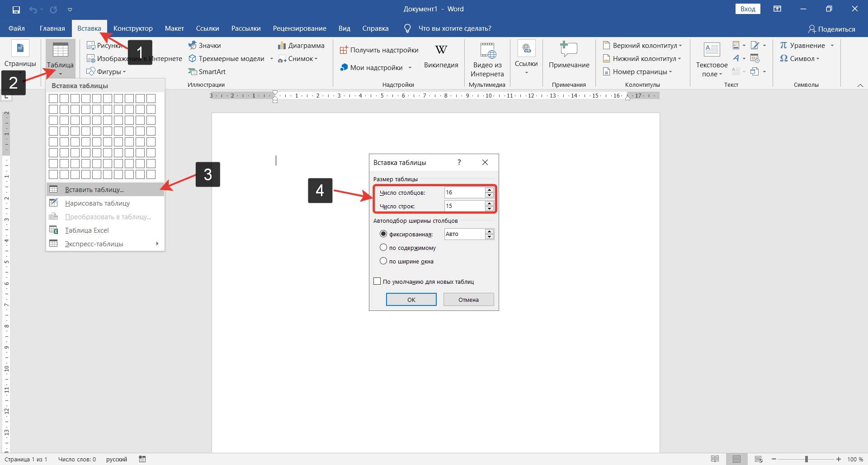Switch to the Макет tab
The image size is (868, 465).
[x=175, y=28]
